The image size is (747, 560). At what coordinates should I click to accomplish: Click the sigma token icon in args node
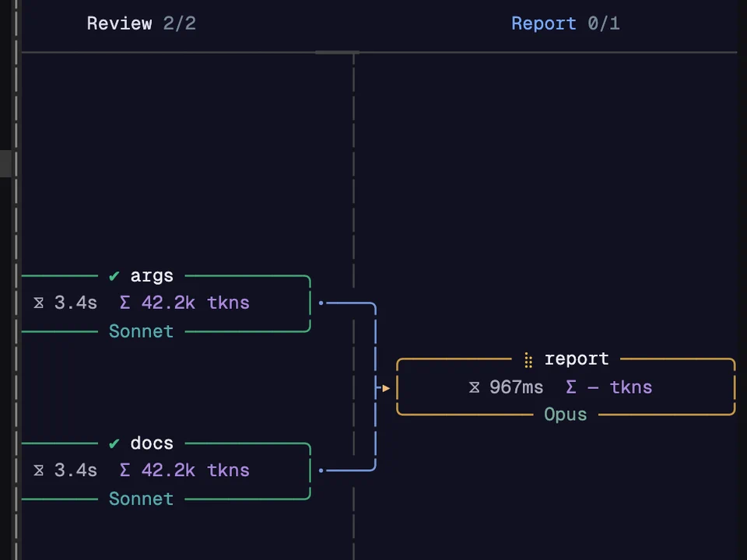click(x=124, y=303)
